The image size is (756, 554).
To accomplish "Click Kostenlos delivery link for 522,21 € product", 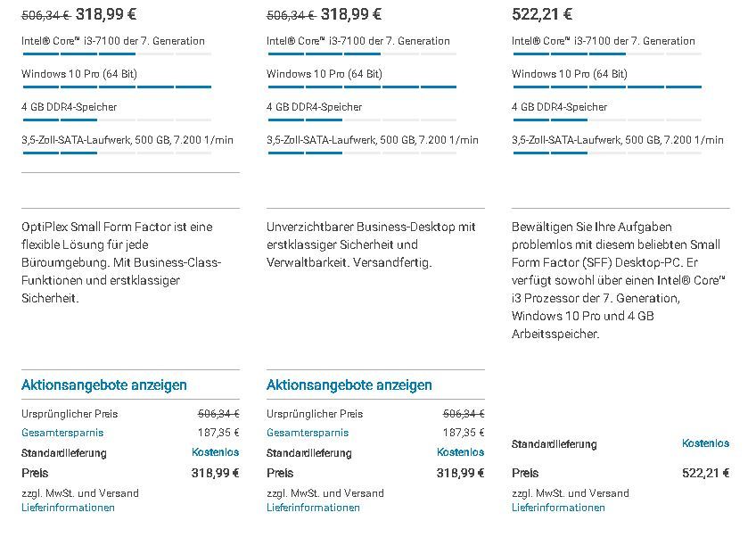I will (705, 443).
